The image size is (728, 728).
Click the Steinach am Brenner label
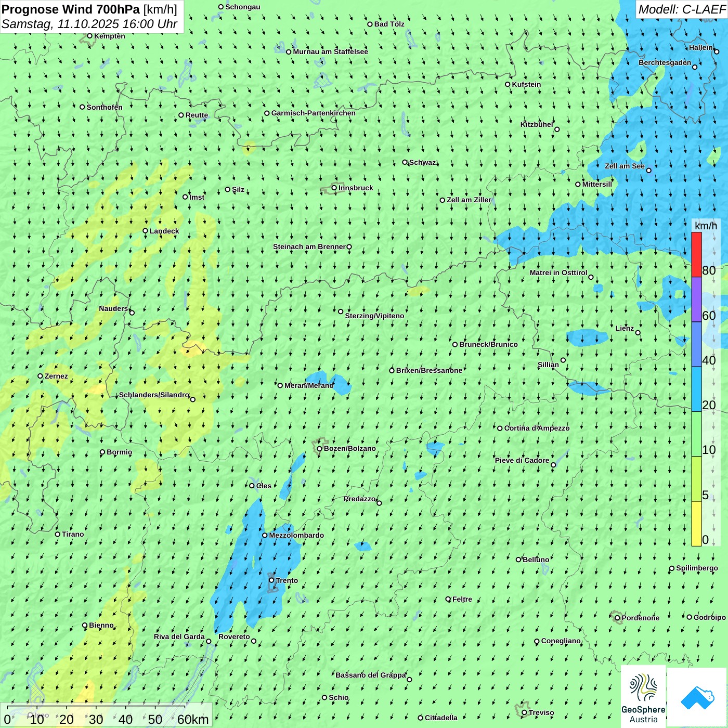point(309,246)
